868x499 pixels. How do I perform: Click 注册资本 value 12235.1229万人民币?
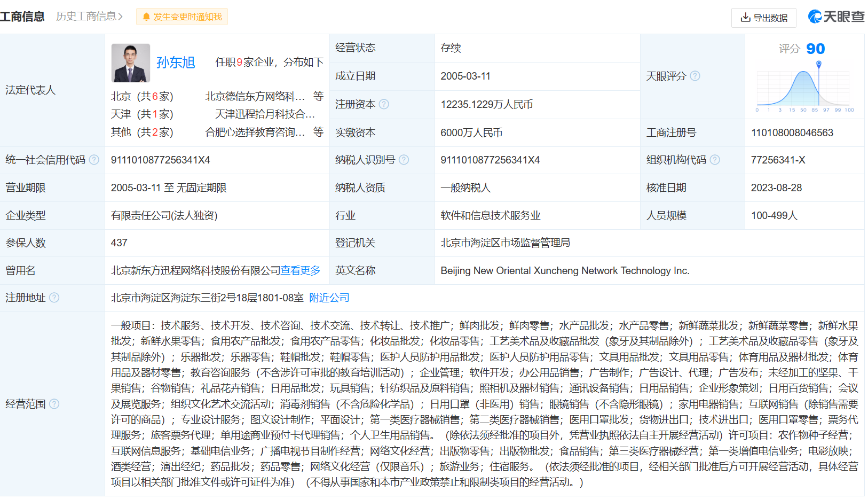(487, 104)
